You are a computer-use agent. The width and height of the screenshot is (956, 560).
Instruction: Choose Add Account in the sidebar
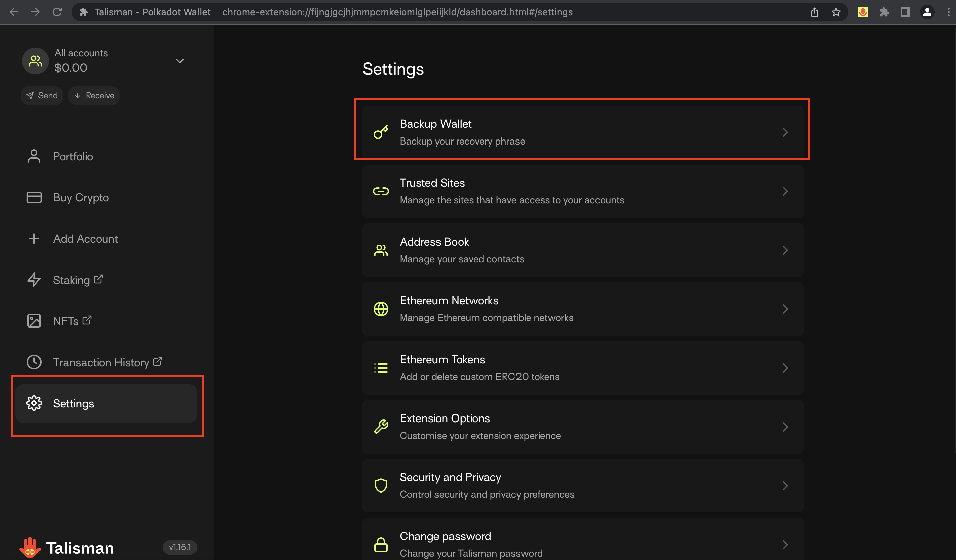click(x=106, y=239)
